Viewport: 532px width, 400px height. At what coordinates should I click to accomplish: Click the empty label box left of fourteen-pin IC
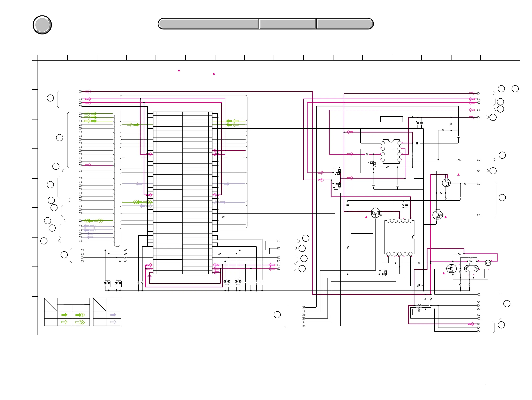point(362,236)
